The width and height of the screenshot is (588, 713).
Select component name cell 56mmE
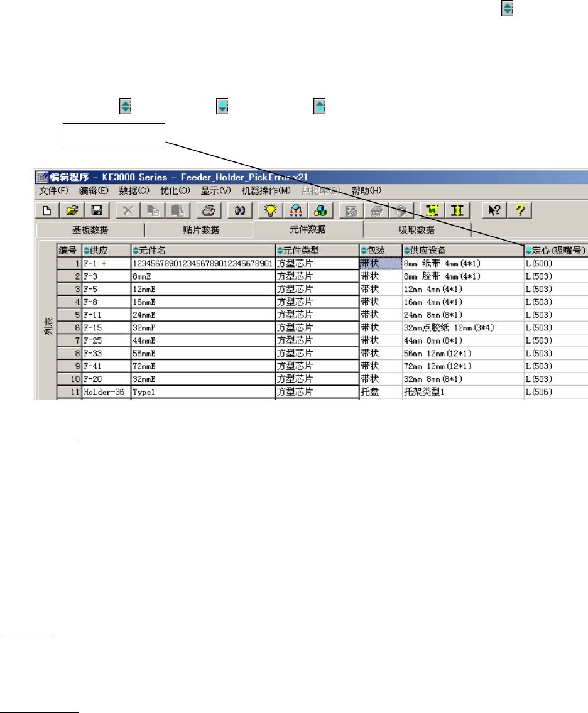click(x=204, y=353)
